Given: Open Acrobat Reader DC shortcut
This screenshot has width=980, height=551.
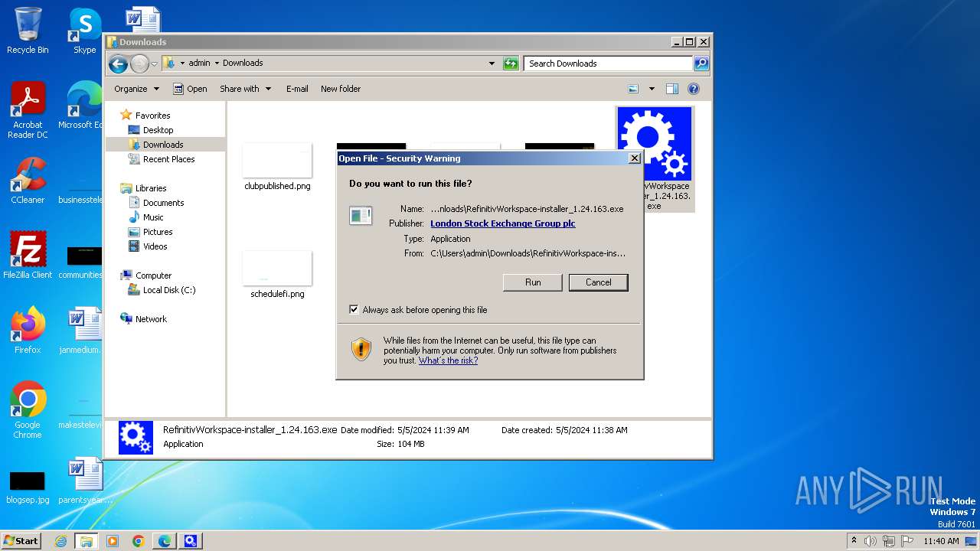Looking at the screenshot, I should (x=28, y=109).
